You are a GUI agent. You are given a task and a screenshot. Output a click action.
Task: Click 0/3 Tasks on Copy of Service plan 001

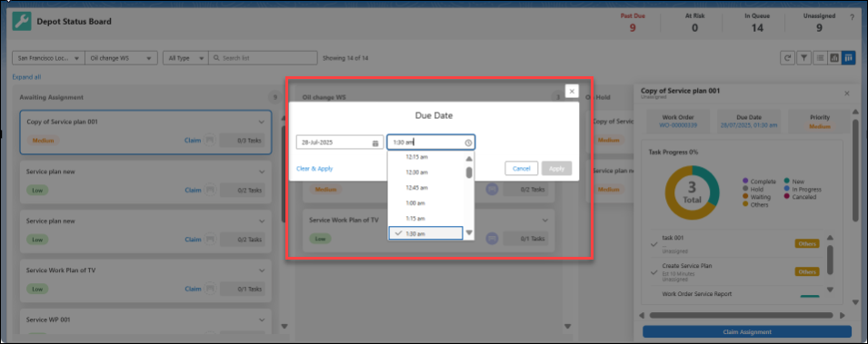coord(242,140)
